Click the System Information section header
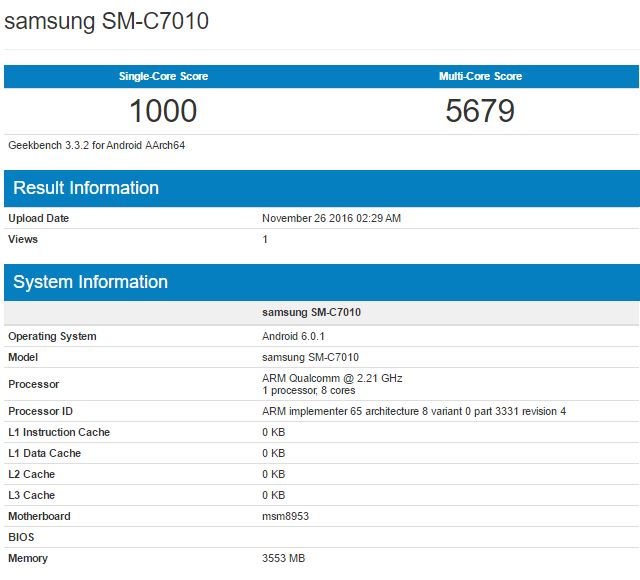Screen dimensions: 640x580 90,282
